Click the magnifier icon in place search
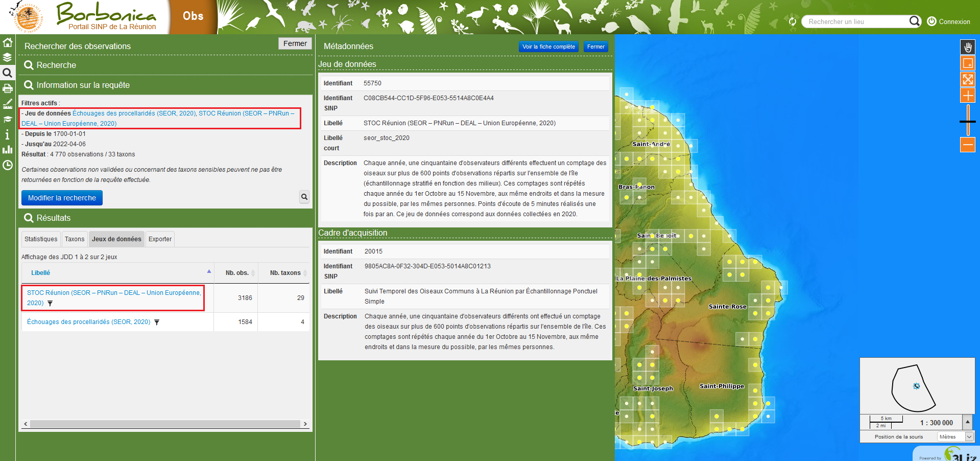Screen dimensions: 980x461 [914, 21]
